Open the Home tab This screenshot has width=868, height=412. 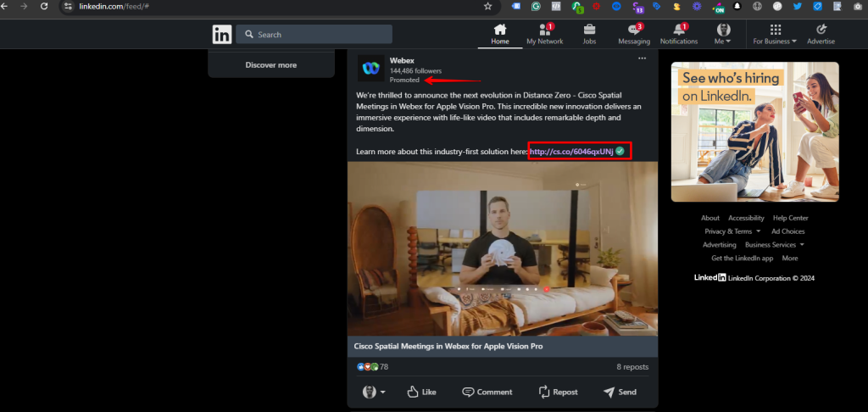click(x=500, y=34)
